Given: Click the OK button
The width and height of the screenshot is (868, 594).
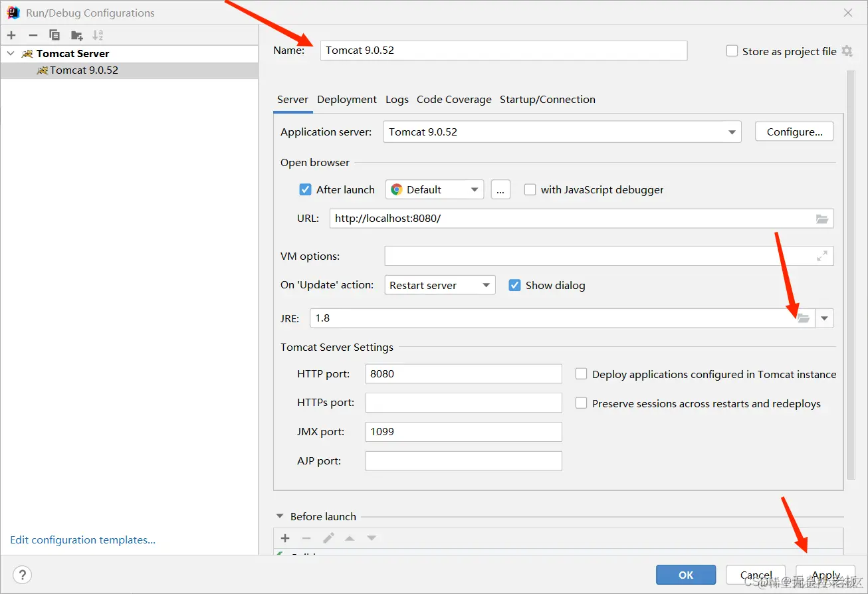Looking at the screenshot, I should click(x=686, y=575).
